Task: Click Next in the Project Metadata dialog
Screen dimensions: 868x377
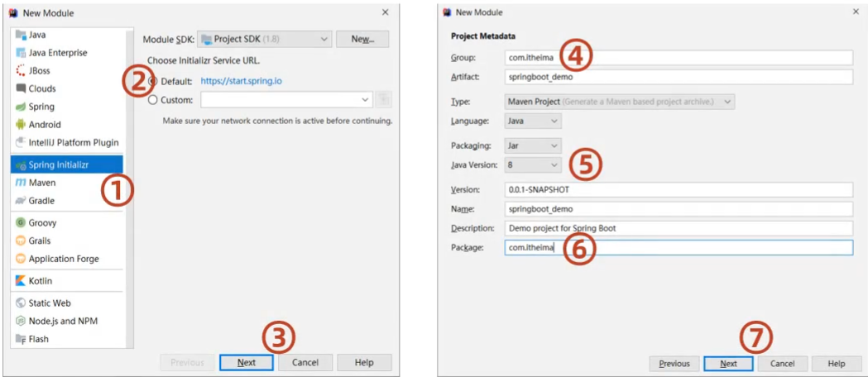Action: 728,364
